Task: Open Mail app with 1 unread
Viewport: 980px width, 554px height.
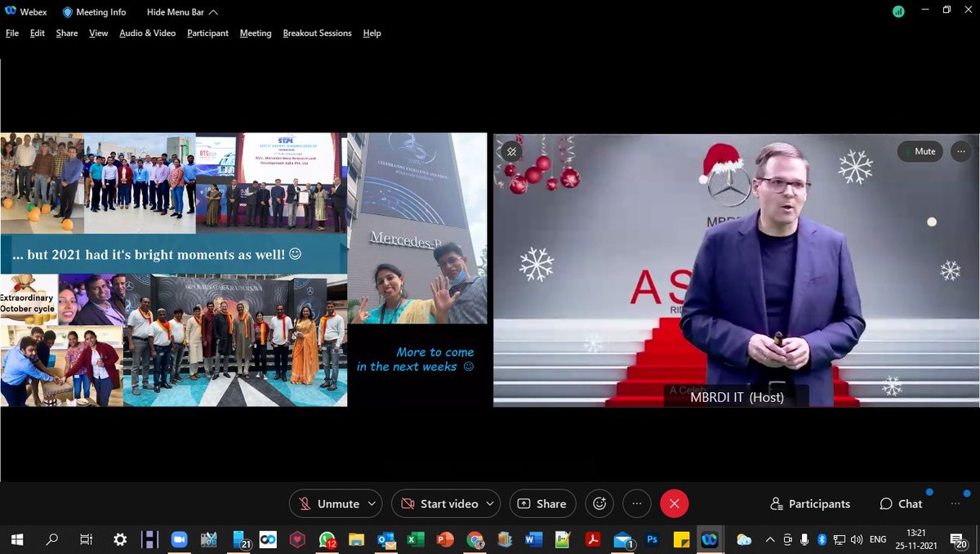Action: (x=623, y=539)
